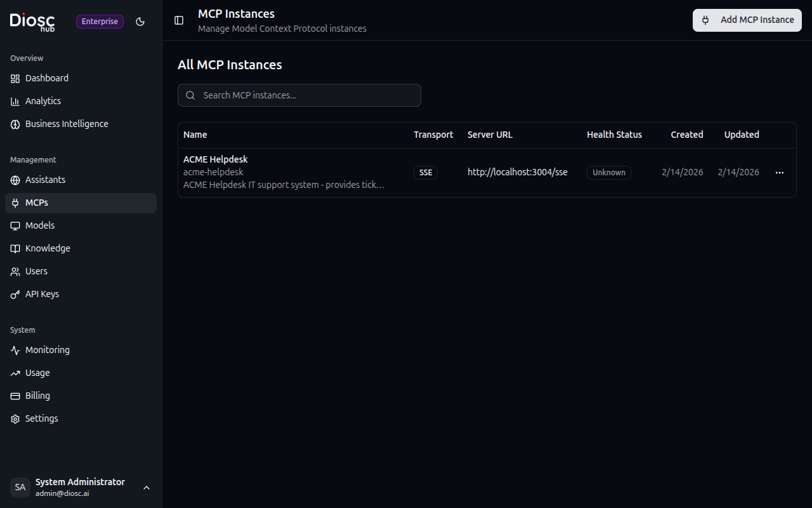Click the Unknown health status badge
The height and width of the screenshot is (508, 812).
pyautogui.click(x=608, y=172)
